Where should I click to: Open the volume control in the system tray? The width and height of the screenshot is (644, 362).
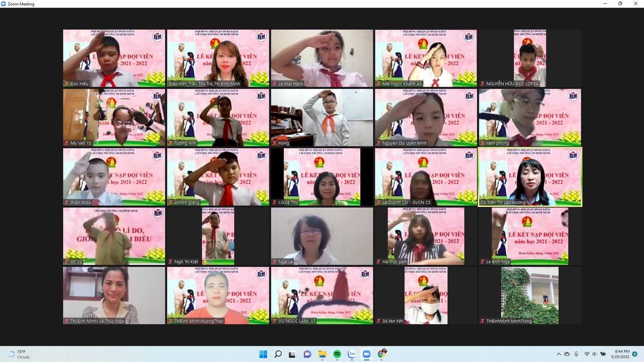pos(595,354)
